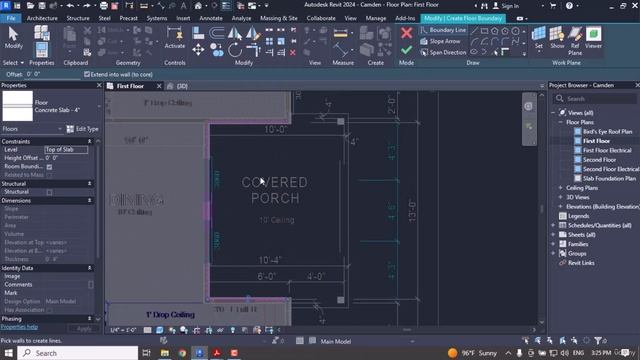Screen dimensions: 640x360
Task: Open the Select panel dropdown
Action: pos(13,62)
